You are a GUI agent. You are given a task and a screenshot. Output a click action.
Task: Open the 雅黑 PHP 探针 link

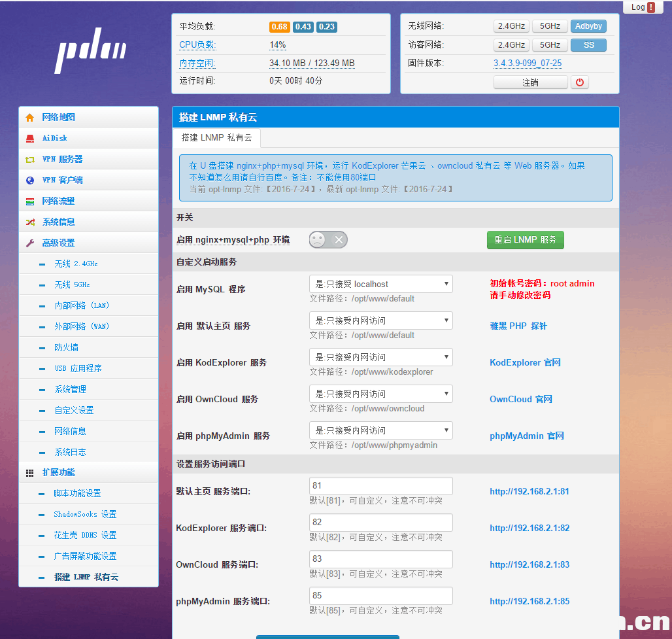point(518,326)
